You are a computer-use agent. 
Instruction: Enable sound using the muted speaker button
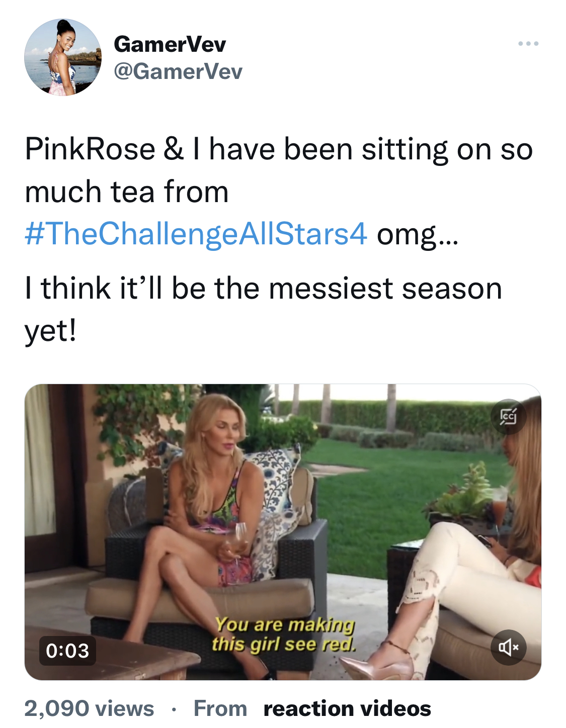click(509, 647)
